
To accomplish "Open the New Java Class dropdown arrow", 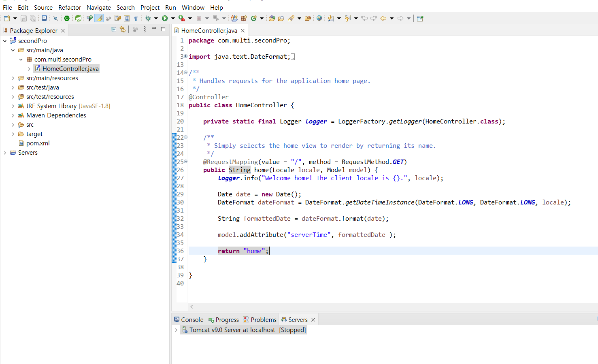I will click(x=262, y=18).
